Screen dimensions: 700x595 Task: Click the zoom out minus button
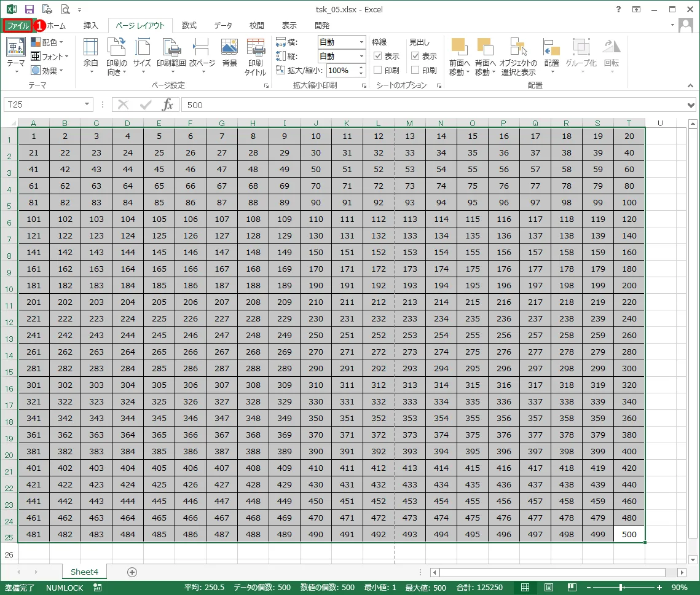pyautogui.click(x=589, y=588)
